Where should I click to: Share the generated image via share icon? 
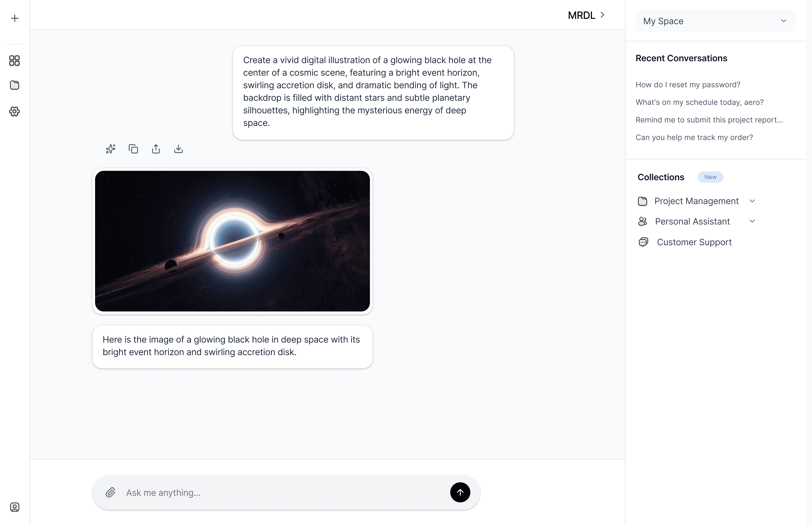156,149
